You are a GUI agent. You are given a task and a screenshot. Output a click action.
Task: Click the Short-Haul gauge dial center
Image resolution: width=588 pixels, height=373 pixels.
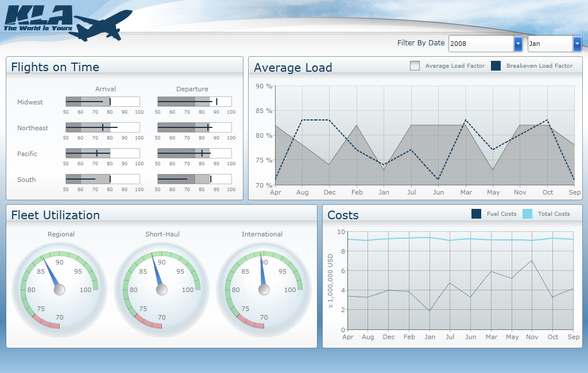(162, 290)
